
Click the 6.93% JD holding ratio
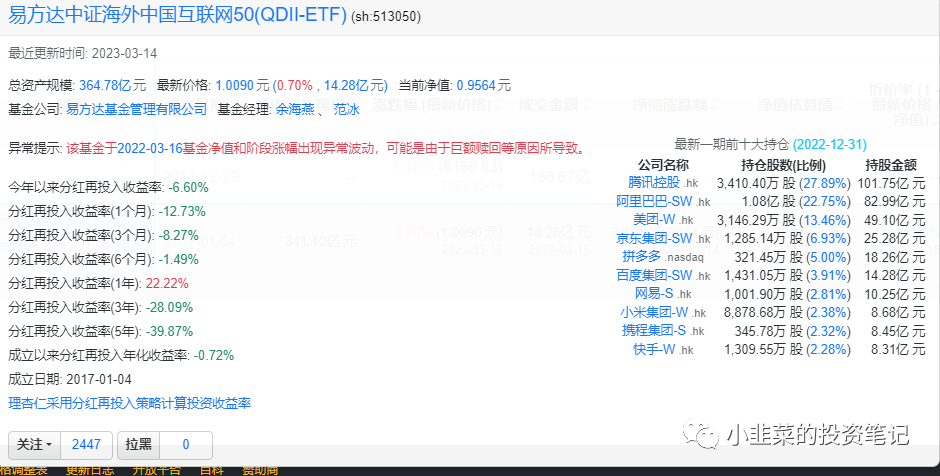(827, 239)
